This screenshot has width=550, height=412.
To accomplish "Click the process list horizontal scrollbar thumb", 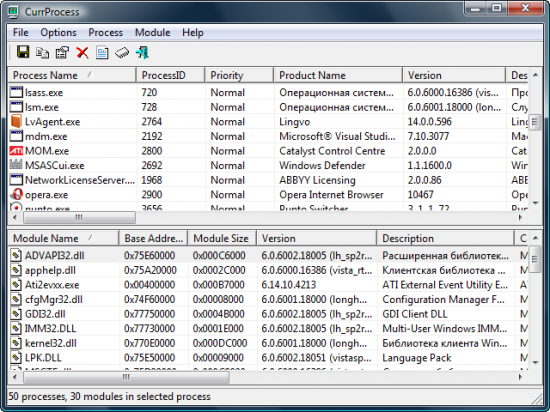I will (79, 217).
